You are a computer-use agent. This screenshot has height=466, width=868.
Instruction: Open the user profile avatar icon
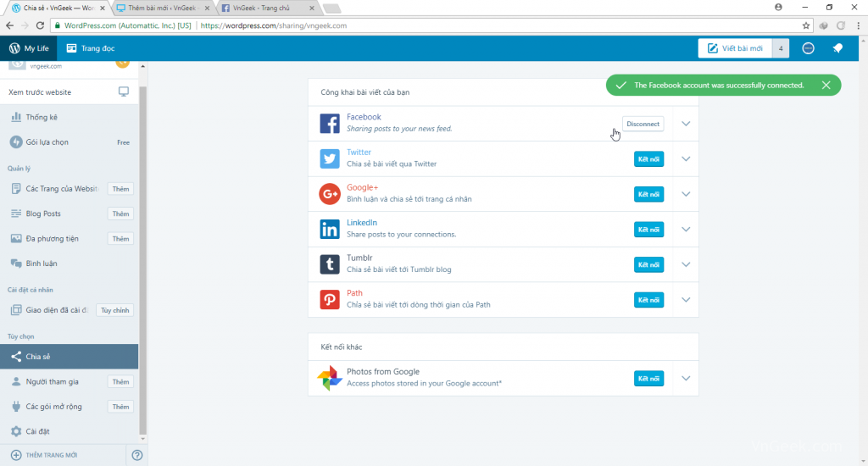click(808, 48)
